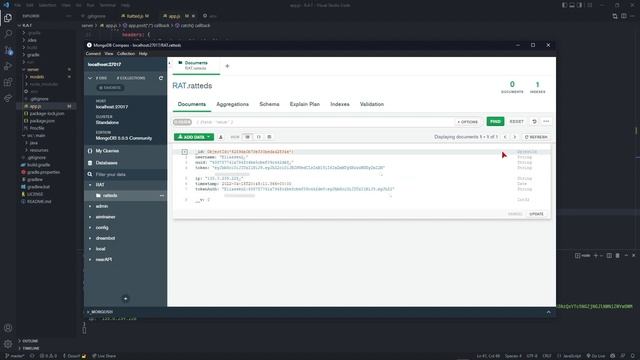Open VS Code Manage gear icon
The image size is (640, 360).
click(x=8, y=344)
